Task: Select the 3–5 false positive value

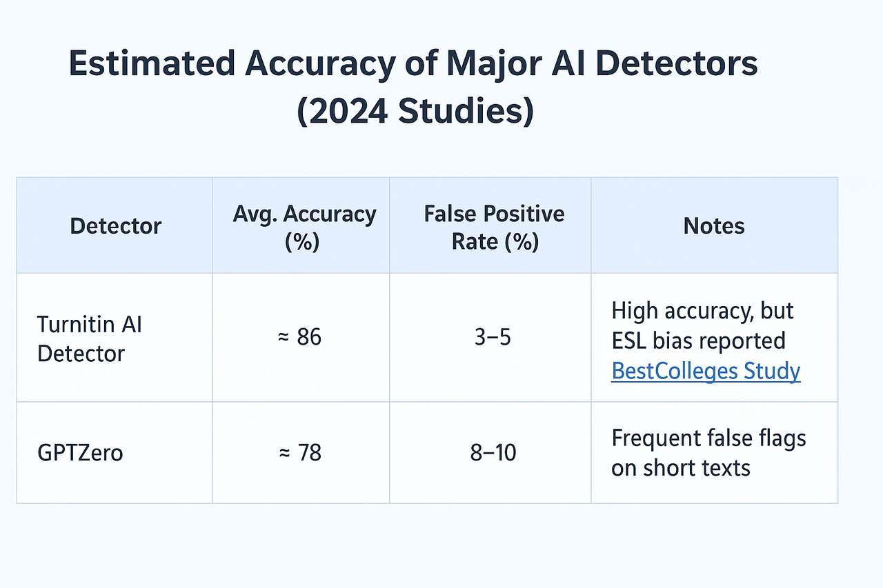Action: 493,337
